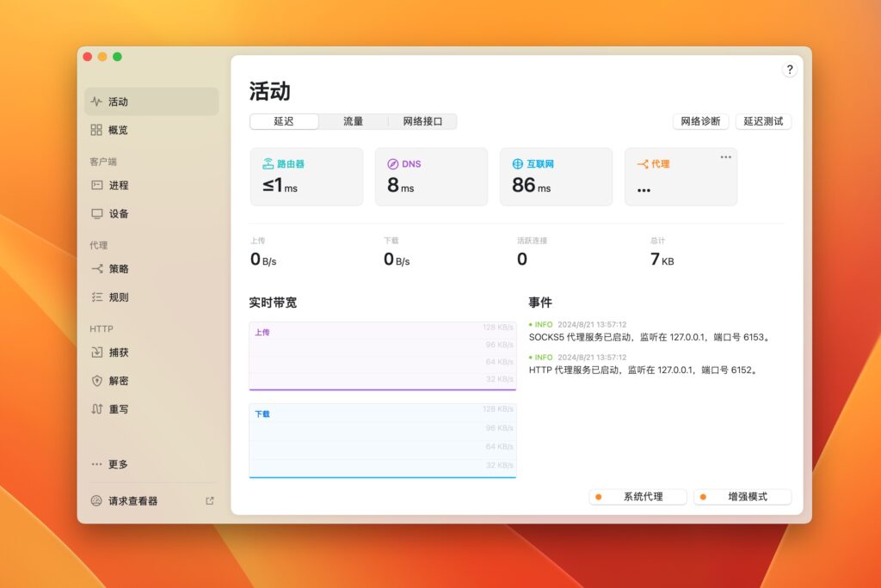Image resolution: width=881 pixels, height=588 pixels.
Task: Click the help question mark button
Action: 790,70
